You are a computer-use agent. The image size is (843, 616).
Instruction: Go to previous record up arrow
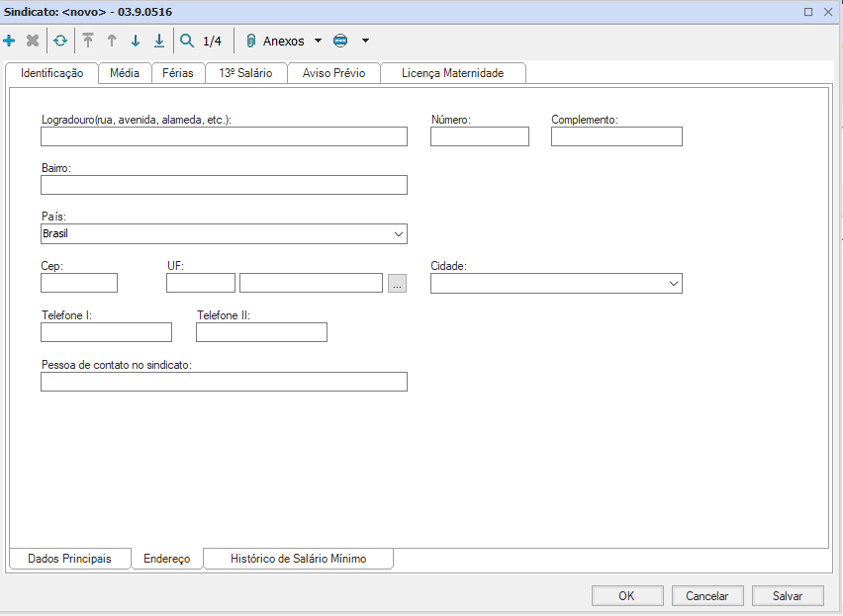pos(112,41)
